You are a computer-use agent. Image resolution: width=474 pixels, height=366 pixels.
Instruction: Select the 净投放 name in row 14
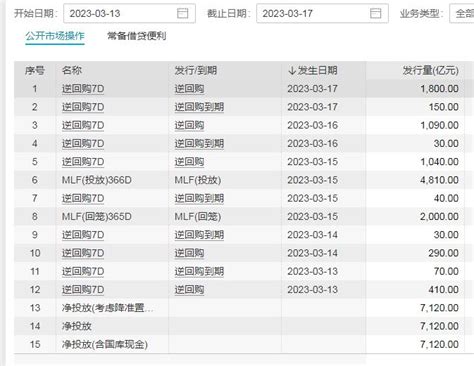click(x=77, y=326)
